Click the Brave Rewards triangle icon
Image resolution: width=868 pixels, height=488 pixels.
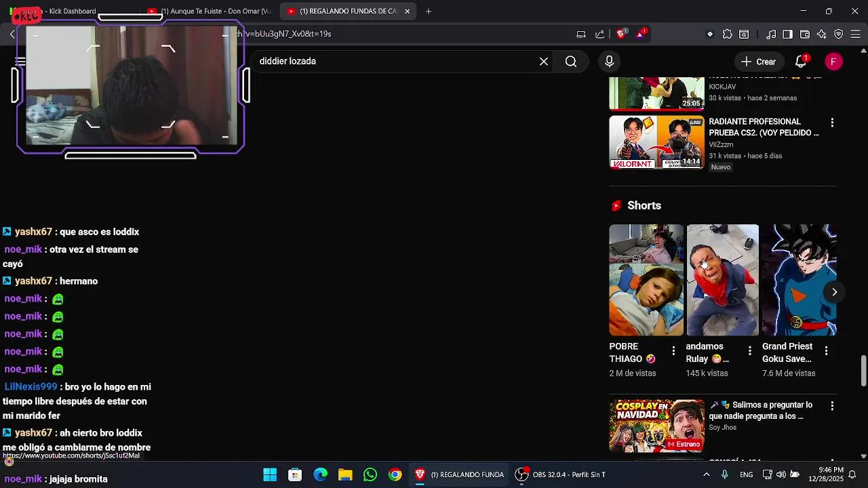pyautogui.click(x=641, y=34)
